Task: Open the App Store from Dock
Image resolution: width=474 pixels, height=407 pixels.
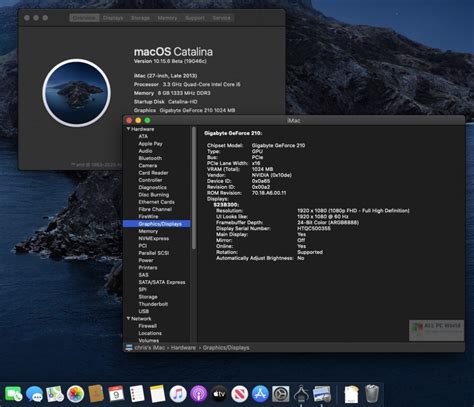Action: tap(260, 394)
